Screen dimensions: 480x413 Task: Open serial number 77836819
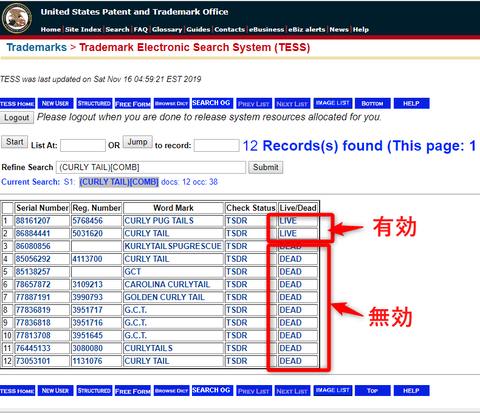[x=33, y=310]
